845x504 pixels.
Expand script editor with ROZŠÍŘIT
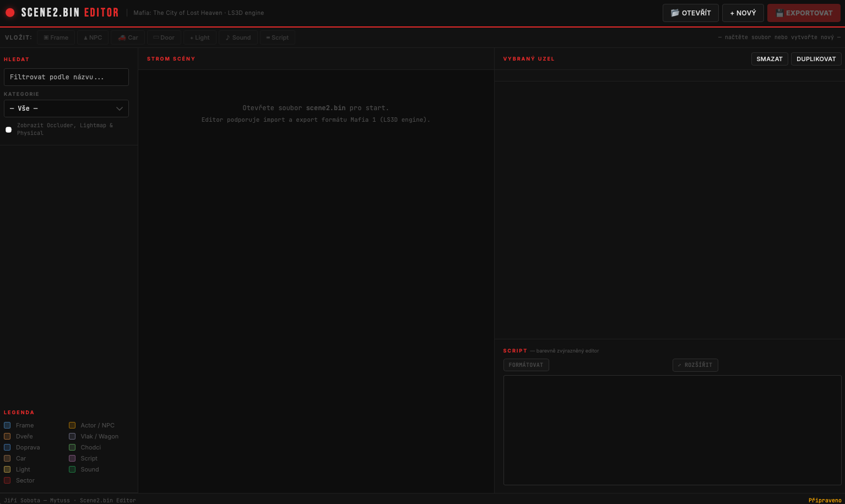pos(695,365)
